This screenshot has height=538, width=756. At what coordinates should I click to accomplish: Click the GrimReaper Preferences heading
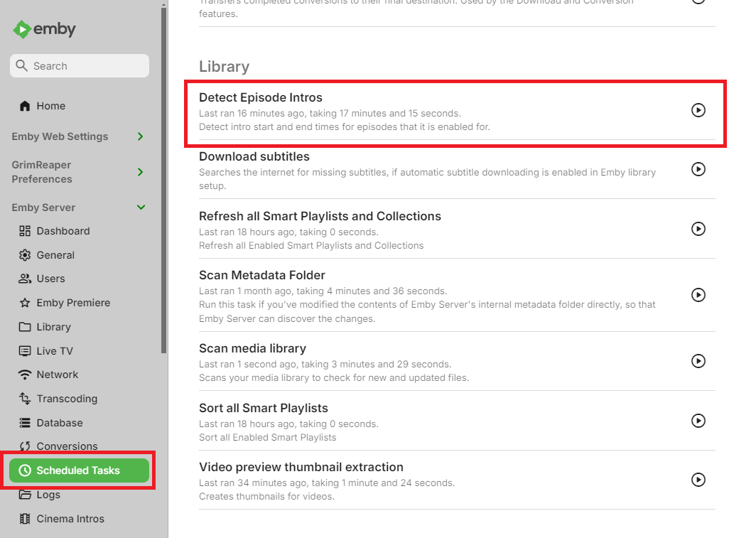coord(42,172)
